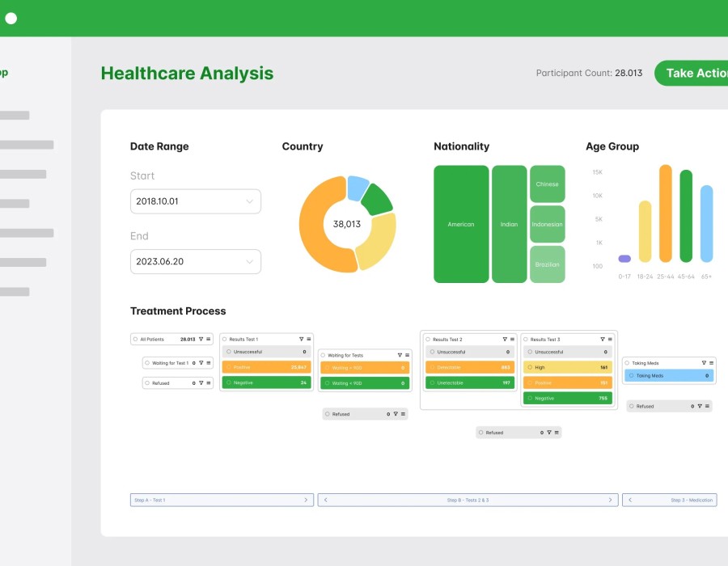Select the Step B - Tests 2 & 3 tab
The height and width of the screenshot is (566, 728).
pyautogui.click(x=468, y=501)
